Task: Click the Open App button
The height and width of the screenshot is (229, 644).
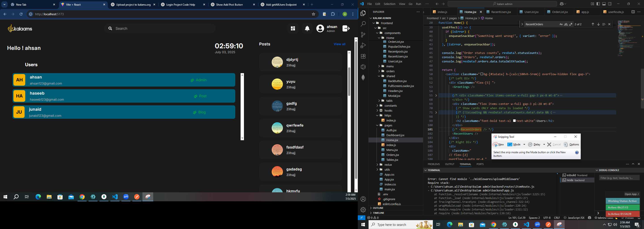Action: click(632, 194)
